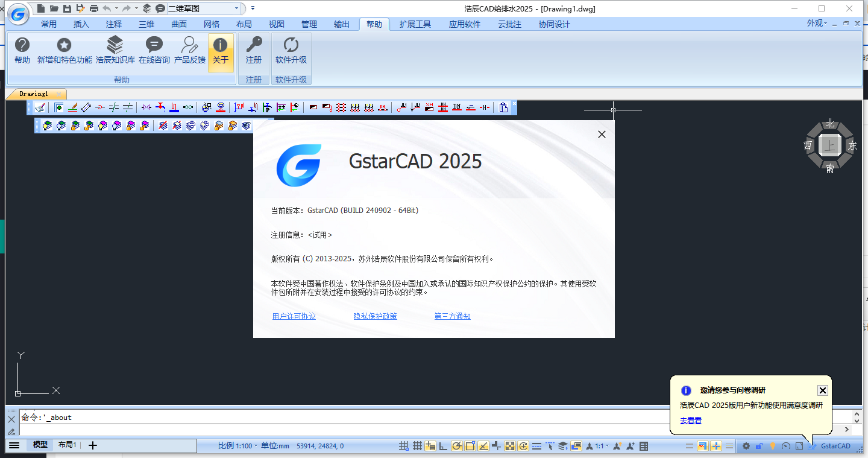Click the hamburger menu icon in status bar
868x458 pixels.
click(x=14, y=445)
